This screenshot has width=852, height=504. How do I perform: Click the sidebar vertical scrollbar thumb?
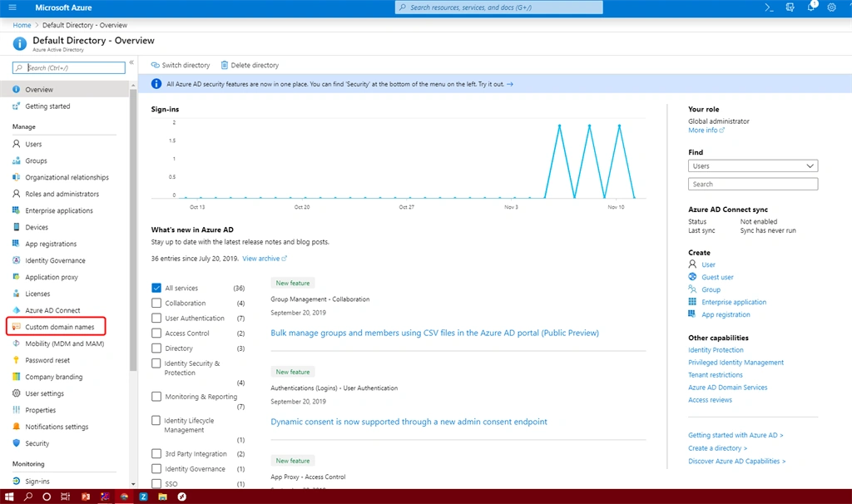click(133, 230)
